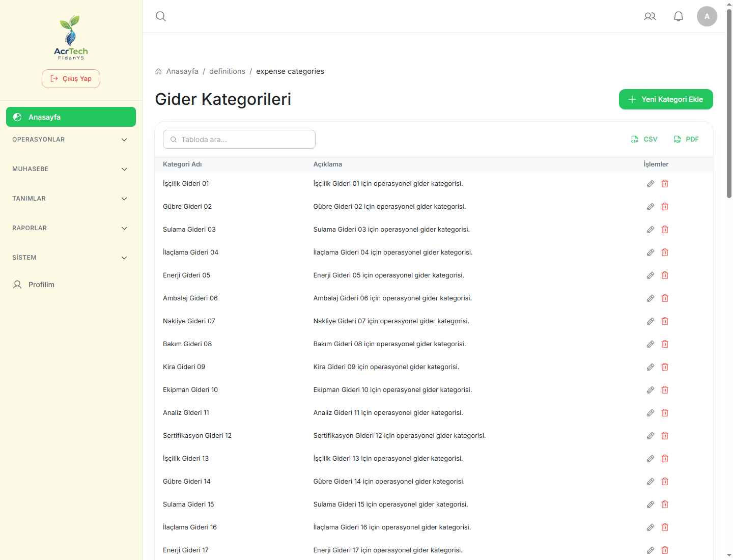
Task: Select 'Enerji Gideri 17' category name
Action: pyautogui.click(x=186, y=550)
